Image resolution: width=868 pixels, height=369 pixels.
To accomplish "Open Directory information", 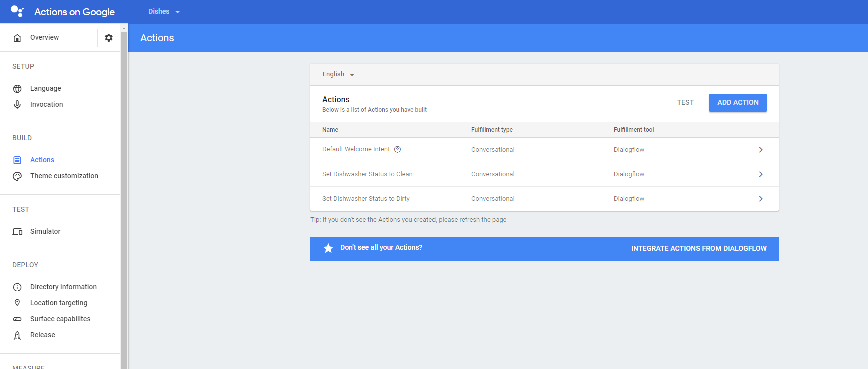I will point(63,287).
